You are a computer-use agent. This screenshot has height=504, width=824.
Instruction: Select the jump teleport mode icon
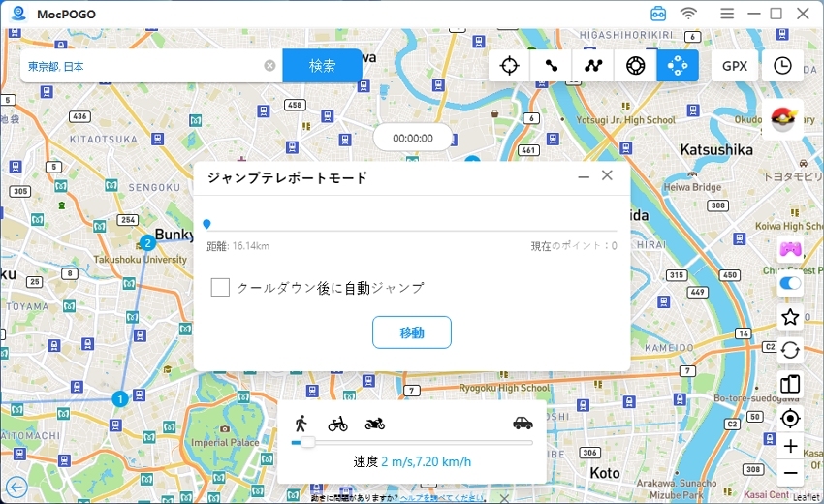[x=678, y=66]
